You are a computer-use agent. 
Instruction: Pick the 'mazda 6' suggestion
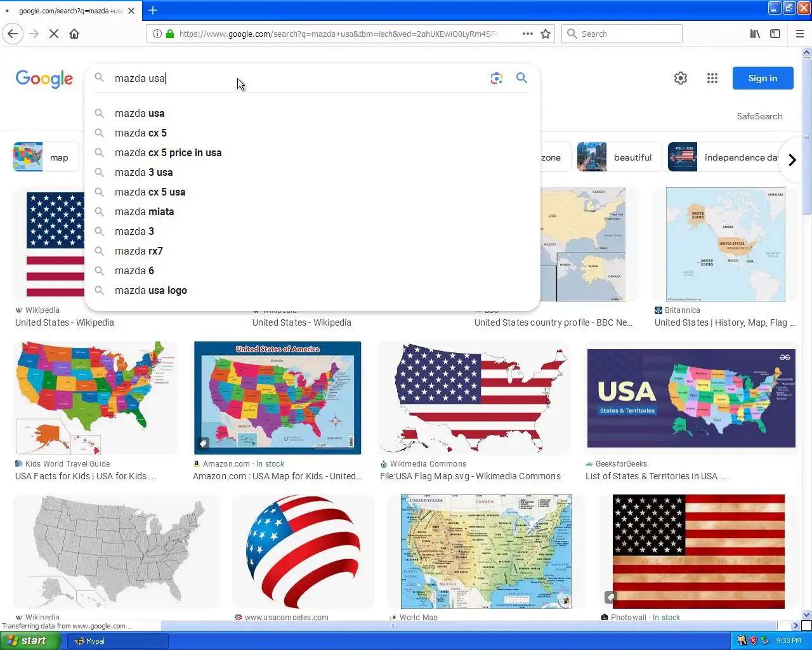point(312,270)
